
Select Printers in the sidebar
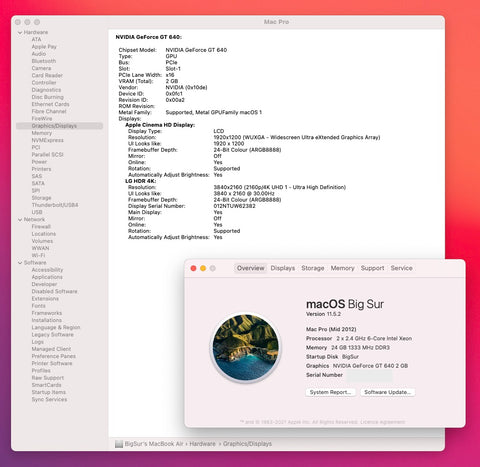pos(41,169)
